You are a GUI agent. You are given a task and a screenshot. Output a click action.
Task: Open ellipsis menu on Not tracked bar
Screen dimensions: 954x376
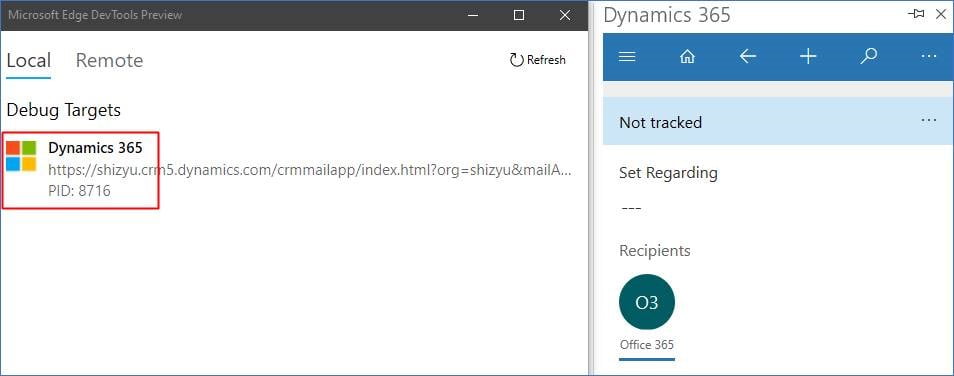928,120
